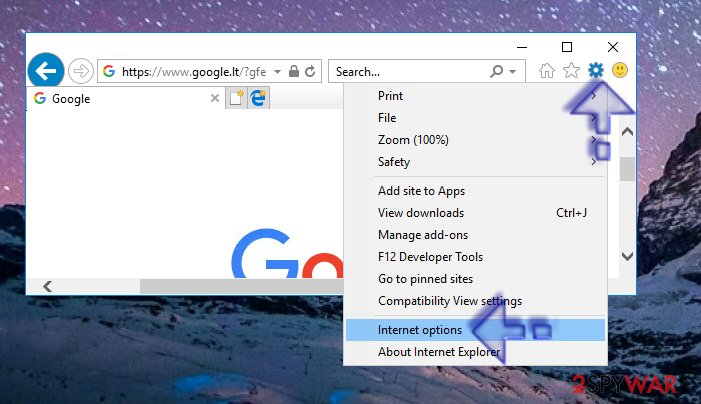
Task: Expand the Print submenu
Action: click(476, 96)
